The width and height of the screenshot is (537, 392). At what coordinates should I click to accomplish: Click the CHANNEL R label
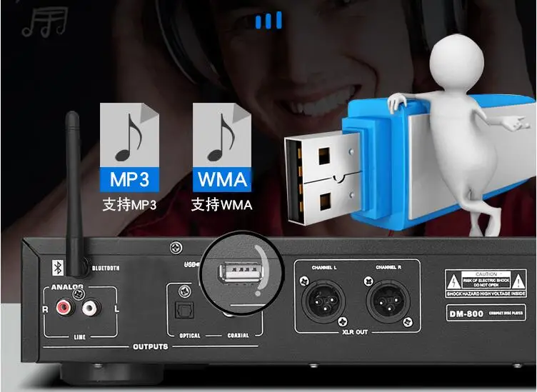coord(388,267)
